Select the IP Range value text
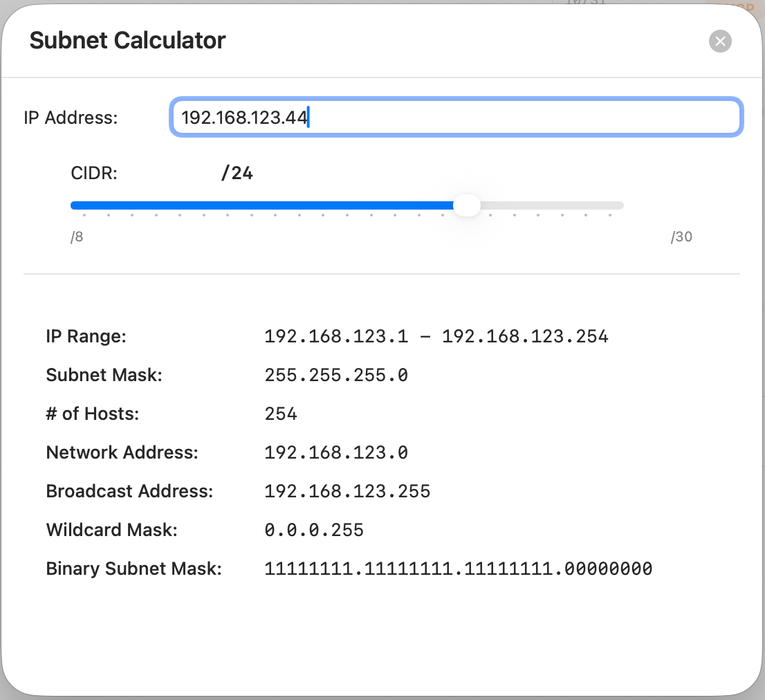Screen dimensions: 765x700 click(436, 337)
